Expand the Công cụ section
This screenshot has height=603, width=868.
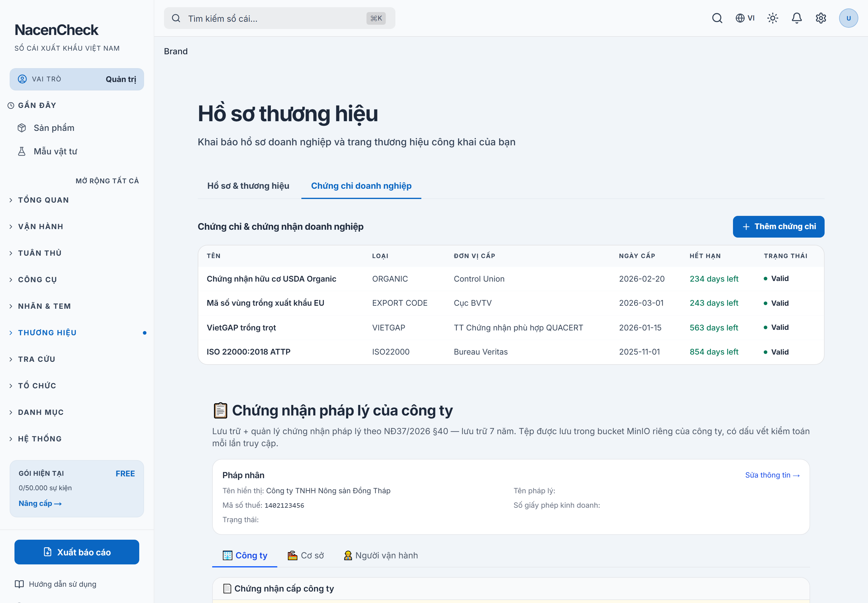coord(77,279)
